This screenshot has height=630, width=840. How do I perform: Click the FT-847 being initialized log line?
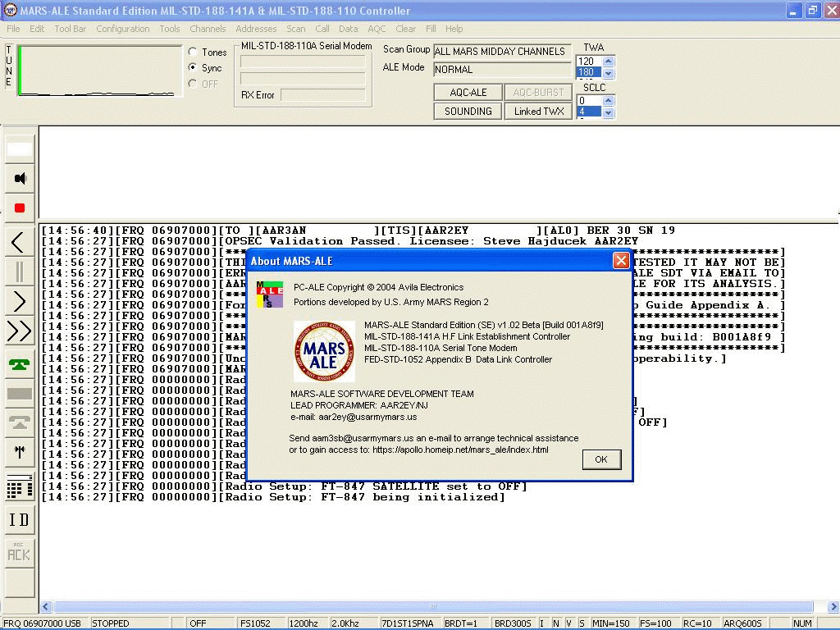[x=273, y=497]
